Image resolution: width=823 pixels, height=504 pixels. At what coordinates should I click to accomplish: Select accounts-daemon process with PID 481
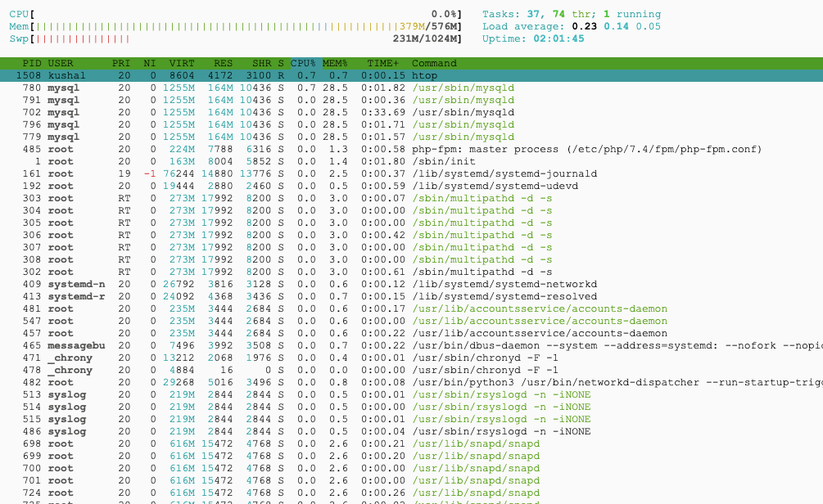tap(411, 309)
